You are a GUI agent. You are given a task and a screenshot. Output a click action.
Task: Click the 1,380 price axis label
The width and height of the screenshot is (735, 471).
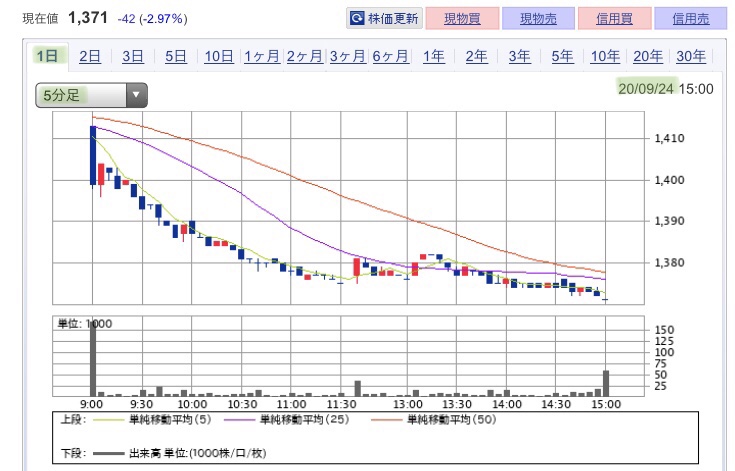669,262
